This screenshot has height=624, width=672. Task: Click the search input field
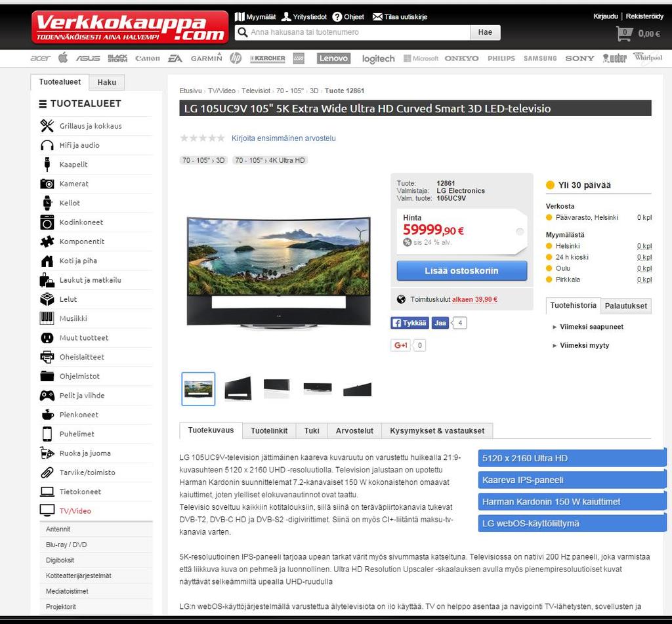click(x=352, y=32)
